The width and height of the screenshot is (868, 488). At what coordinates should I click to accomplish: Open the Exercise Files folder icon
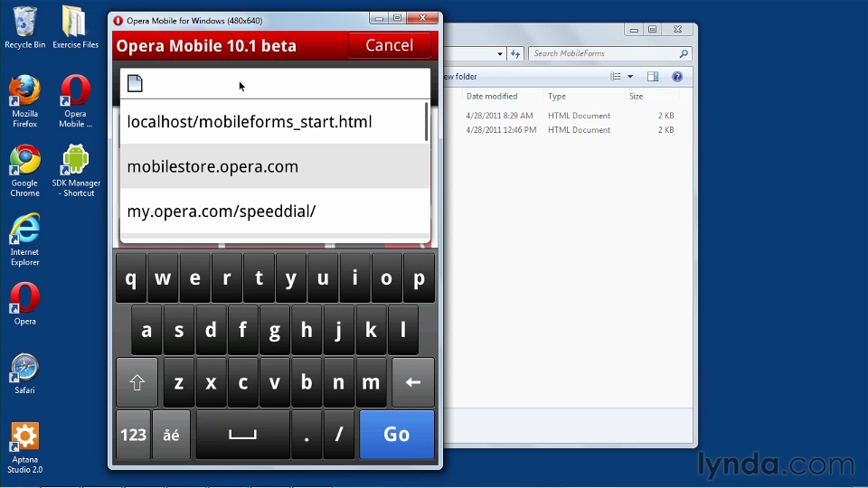coord(75,26)
